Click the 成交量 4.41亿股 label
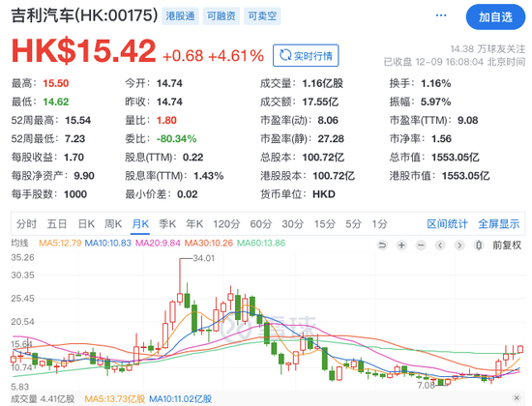 pyautogui.click(x=43, y=399)
